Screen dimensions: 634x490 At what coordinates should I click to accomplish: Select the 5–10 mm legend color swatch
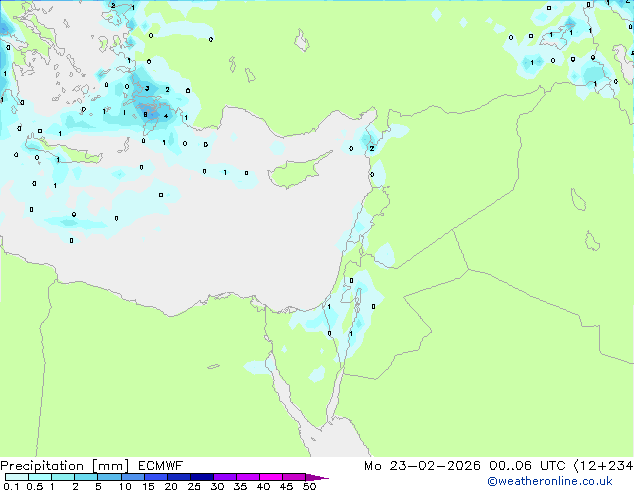coord(109,477)
